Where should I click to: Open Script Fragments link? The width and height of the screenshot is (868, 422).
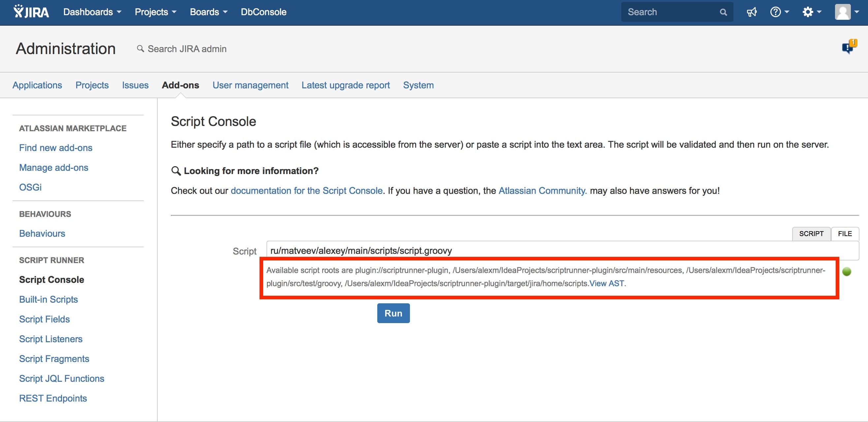click(x=54, y=359)
